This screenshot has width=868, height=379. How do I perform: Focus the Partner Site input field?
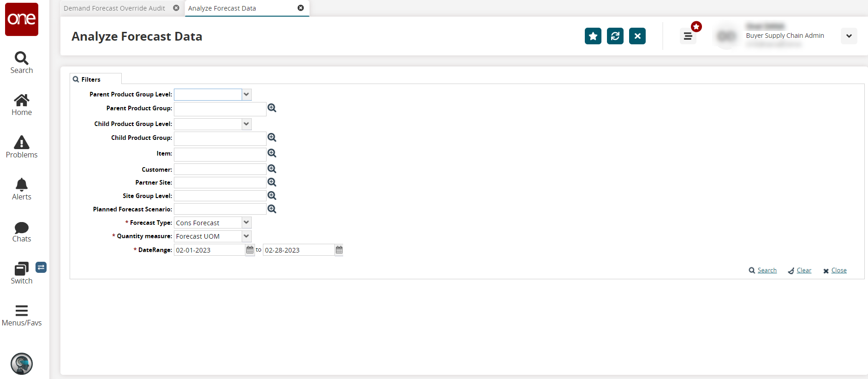coord(220,182)
